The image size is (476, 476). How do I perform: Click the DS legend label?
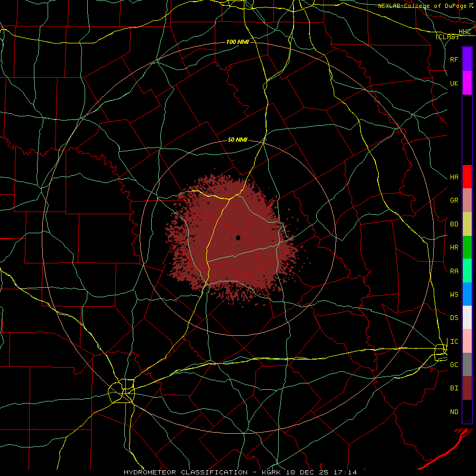[454, 318]
